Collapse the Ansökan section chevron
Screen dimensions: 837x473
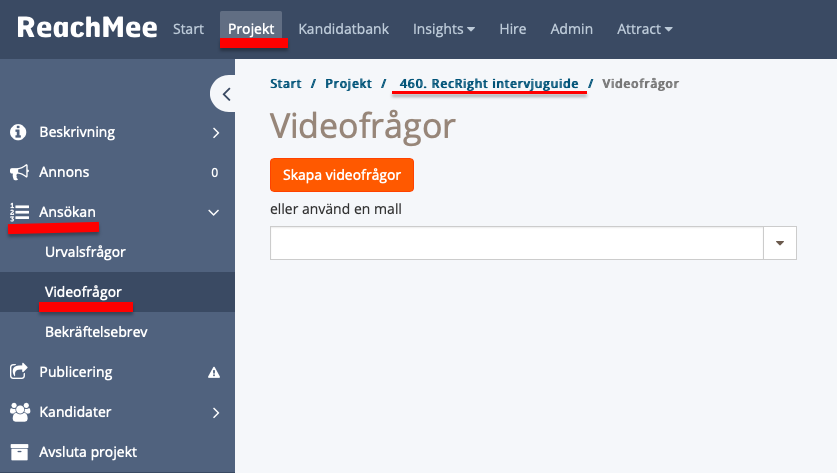[x=214, y=212]
